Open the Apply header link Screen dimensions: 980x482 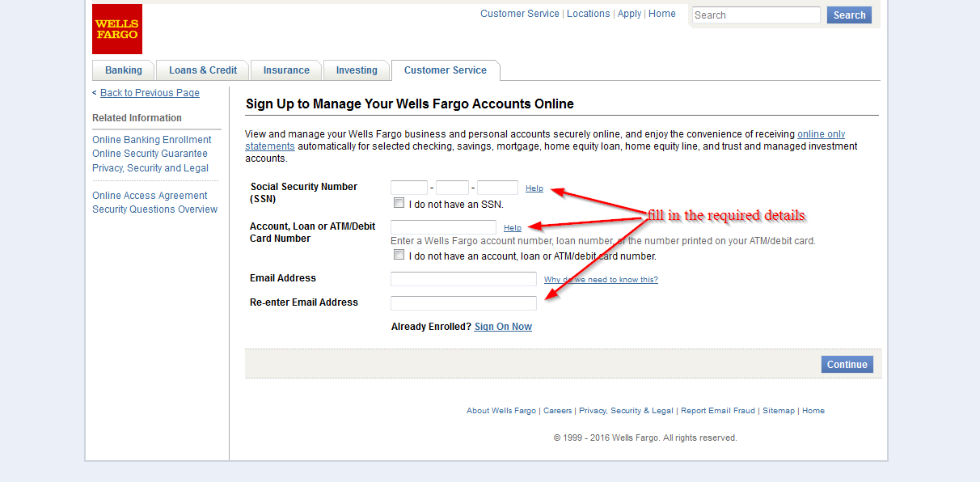click(629, 14)
